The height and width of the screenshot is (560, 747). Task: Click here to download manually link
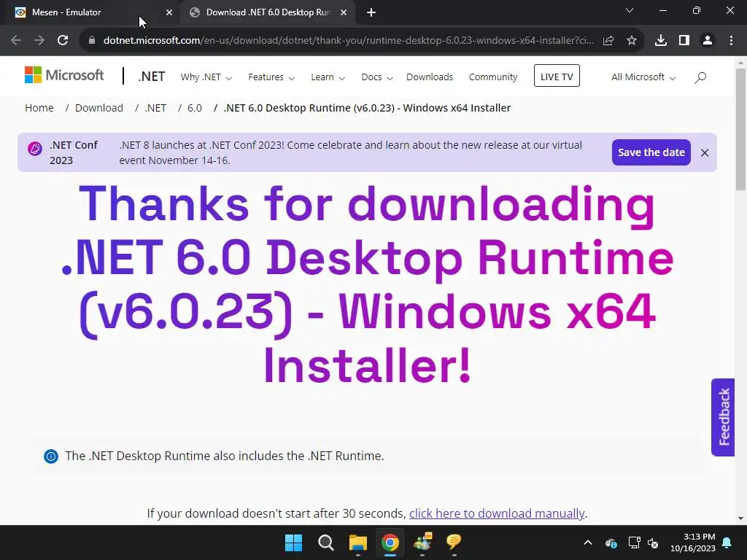pos(496,513)
